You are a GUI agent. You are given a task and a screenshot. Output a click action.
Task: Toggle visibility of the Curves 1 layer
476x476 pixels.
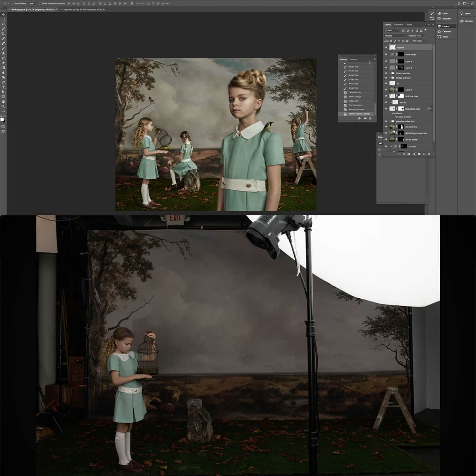click(386, 147)
